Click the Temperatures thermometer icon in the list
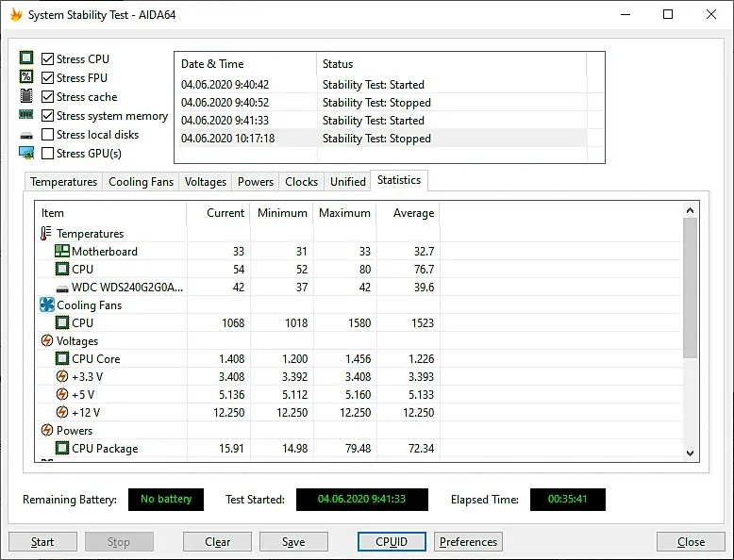 46,233
